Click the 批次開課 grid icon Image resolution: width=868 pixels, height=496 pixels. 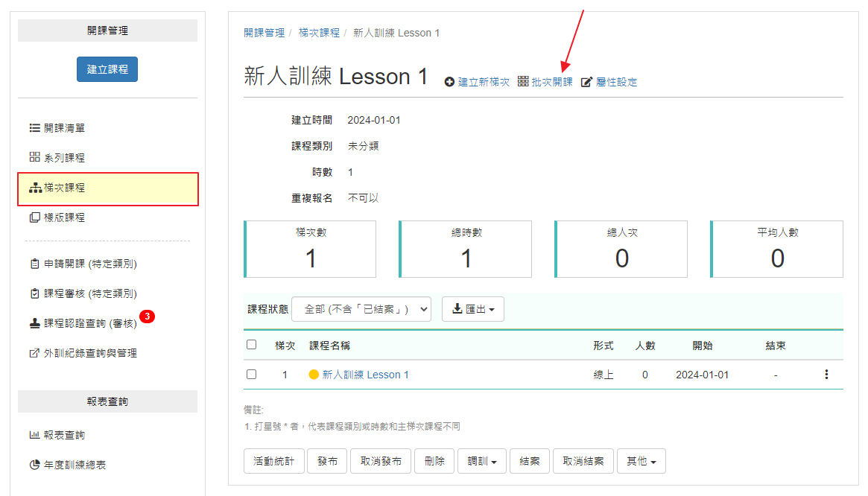point(523,81)
